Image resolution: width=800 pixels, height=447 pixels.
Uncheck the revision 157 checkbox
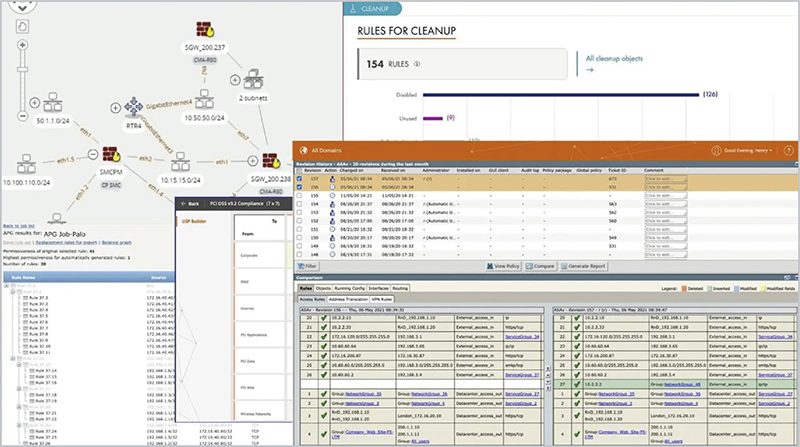[297, 177]
